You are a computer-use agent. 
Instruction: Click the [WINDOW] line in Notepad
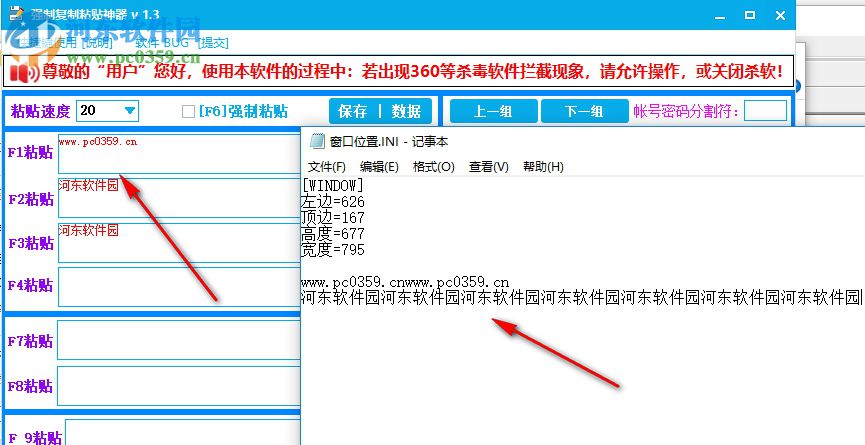pos(333,184)
